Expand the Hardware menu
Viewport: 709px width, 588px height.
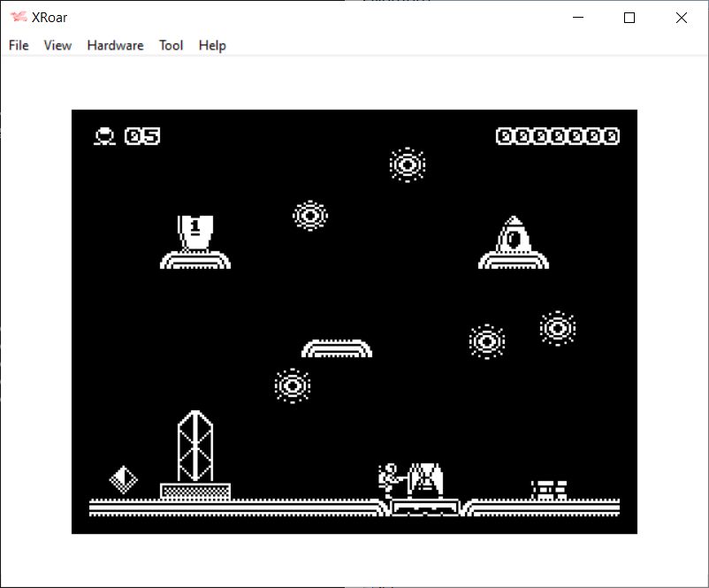pyautogui.click(x=115, y=45)
